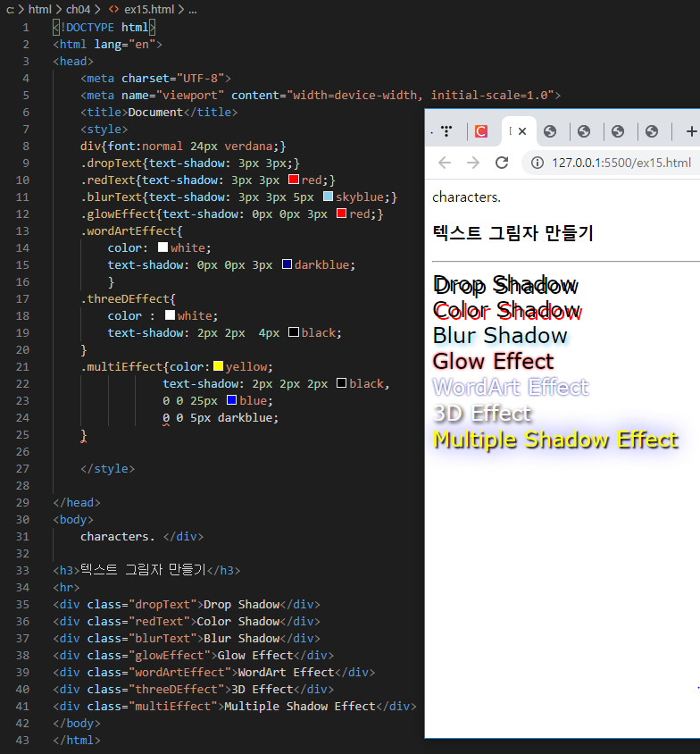700x754 pixels.
Task: Click '.wordArtEffect{' selector text
Action: [x=131, y=230]
